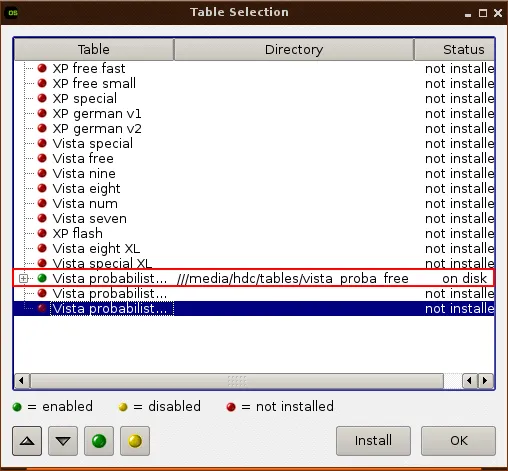Close the Table Selection window
Viewport: 508px width, 471px height.
tap(498, 13)
